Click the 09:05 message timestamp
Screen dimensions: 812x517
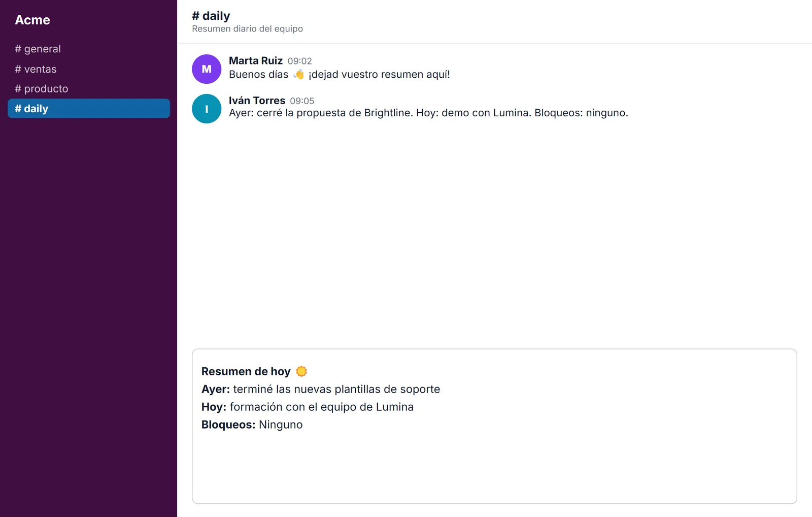(x=302, y=101)
